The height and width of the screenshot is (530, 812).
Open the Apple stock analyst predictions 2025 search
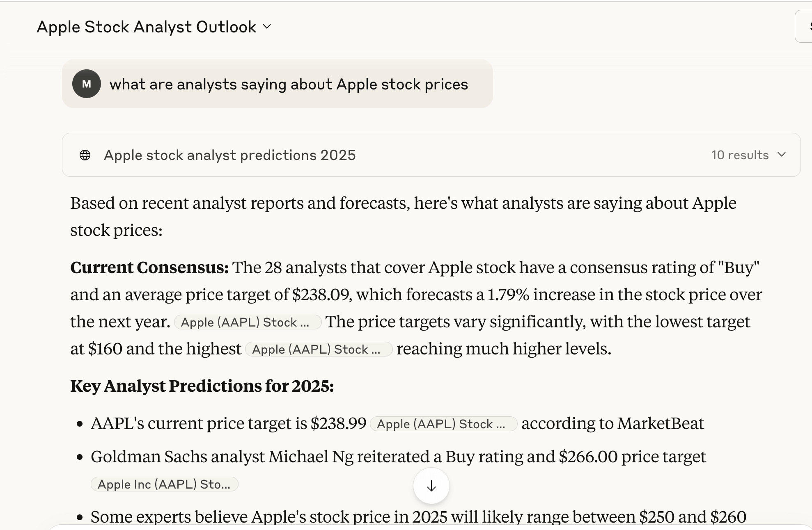tap(229, 155)
